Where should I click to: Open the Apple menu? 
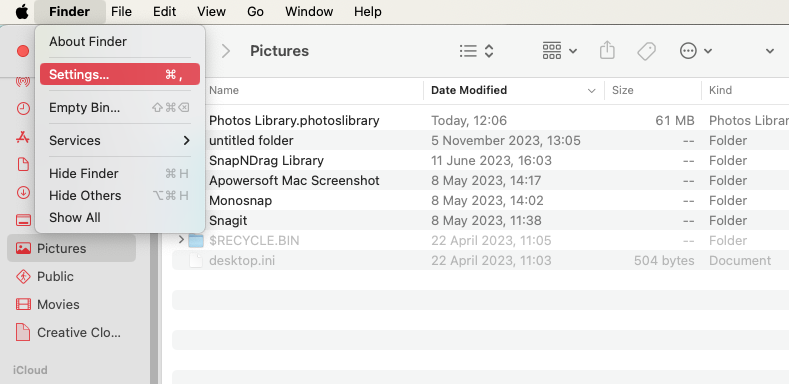pyautogui.click(x=22, y=12)
